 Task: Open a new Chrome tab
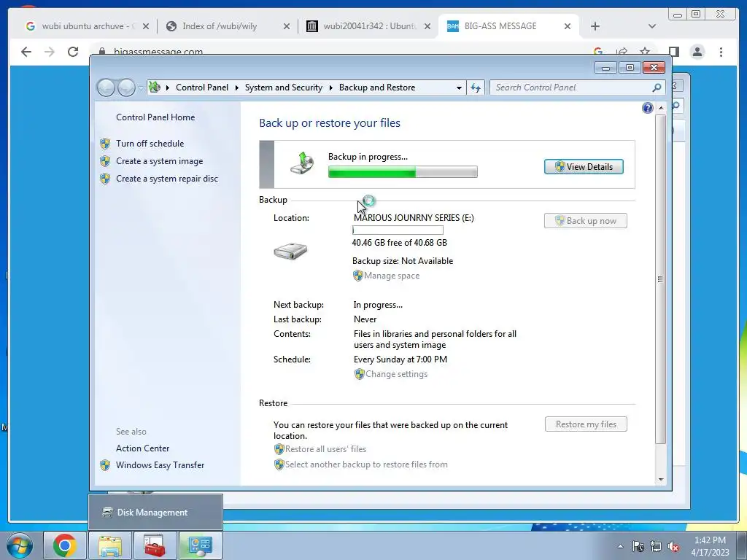pos(595,26)
